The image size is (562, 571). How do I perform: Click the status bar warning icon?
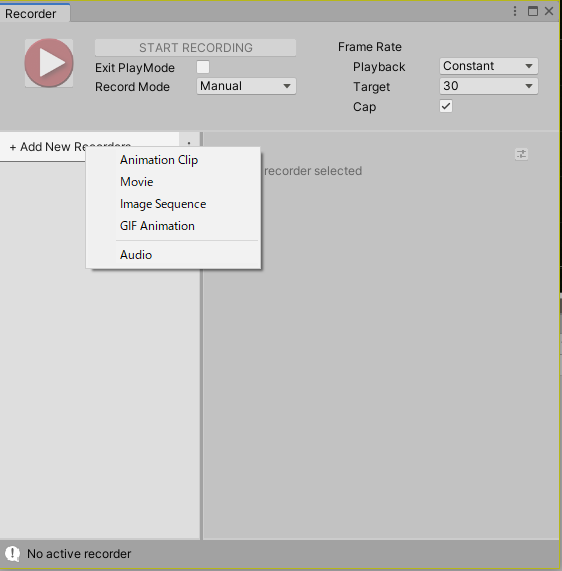13,554
